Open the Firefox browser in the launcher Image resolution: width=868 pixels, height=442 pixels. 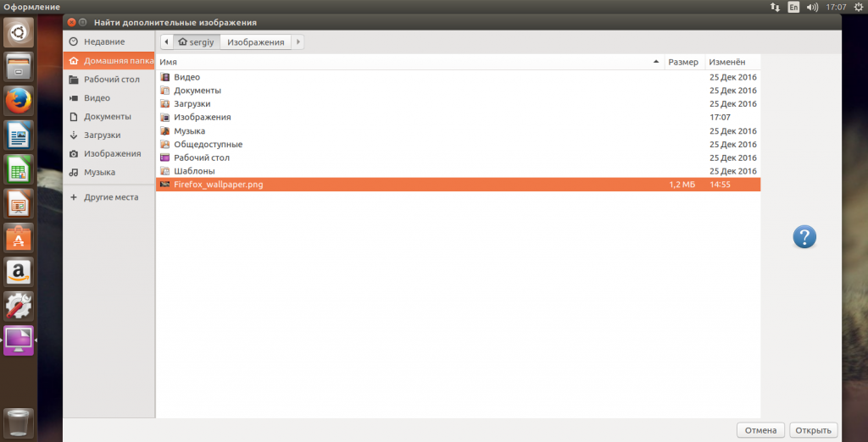click(19, 101)
